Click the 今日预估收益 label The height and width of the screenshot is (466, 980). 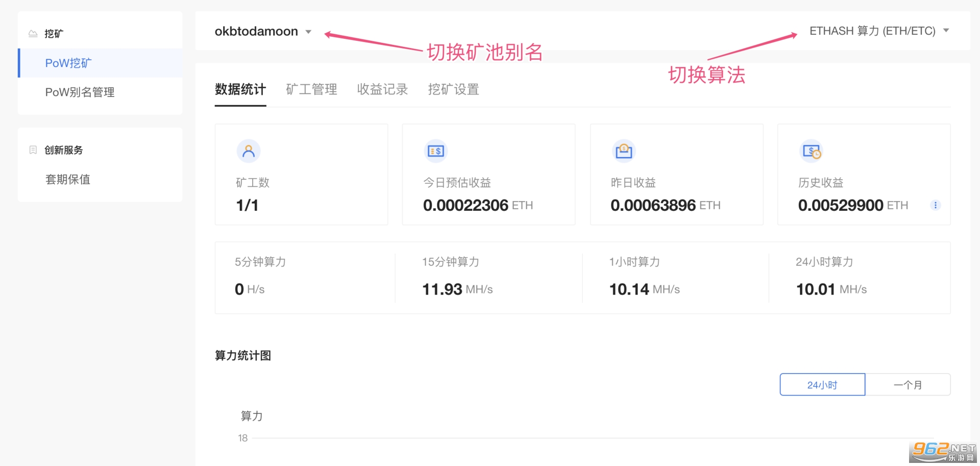pyautogui.click(x=457, y=183)
